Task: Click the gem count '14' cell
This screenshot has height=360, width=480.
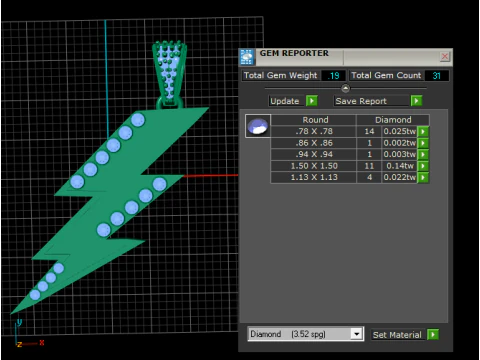Action: click(369, 131)
